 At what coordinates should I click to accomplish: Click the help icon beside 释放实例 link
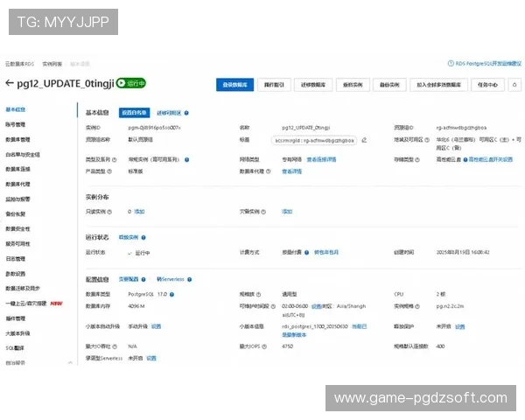click(143, 237)
